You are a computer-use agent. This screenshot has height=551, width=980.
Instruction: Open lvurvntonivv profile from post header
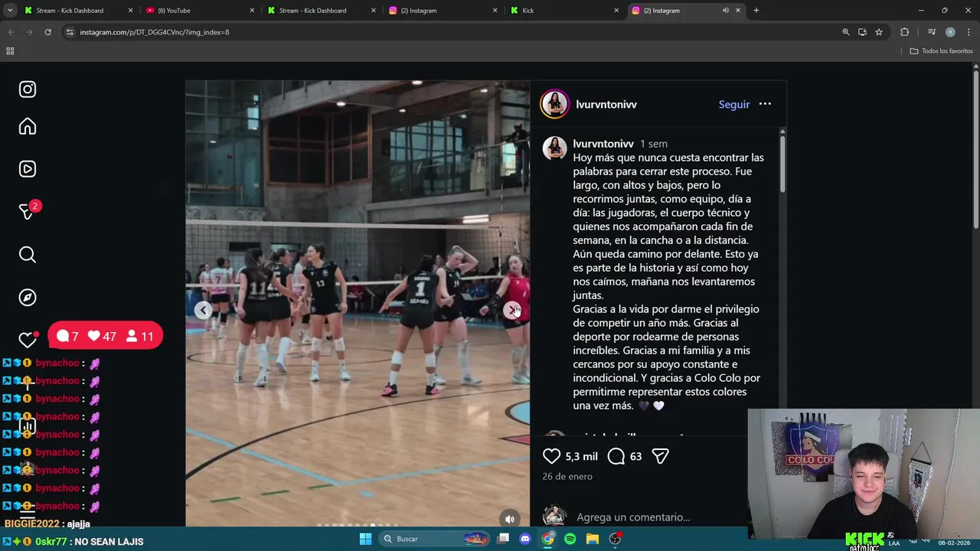pyautogui.click(x=606, y=104)
